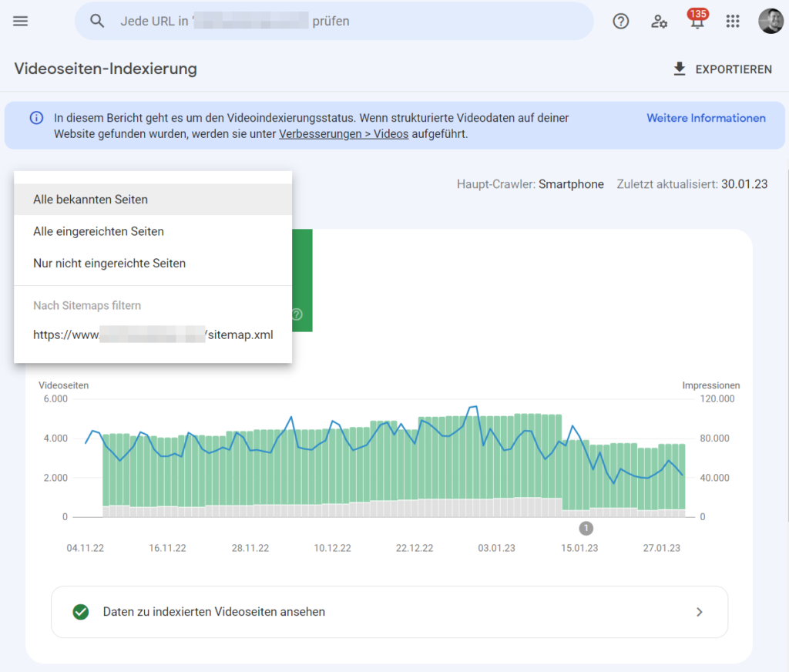Click the EXPORTIEREN button
This screenshot has height=672, width=789.
coord(722,69)
